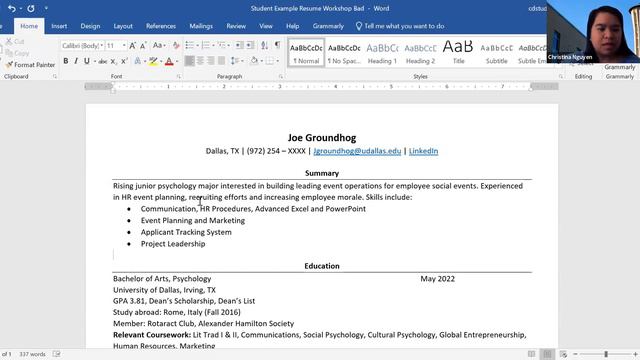Viewport: 640px width, 360px height.
Task: Apply the yellow text highlight color
Action: pos(153,61)
